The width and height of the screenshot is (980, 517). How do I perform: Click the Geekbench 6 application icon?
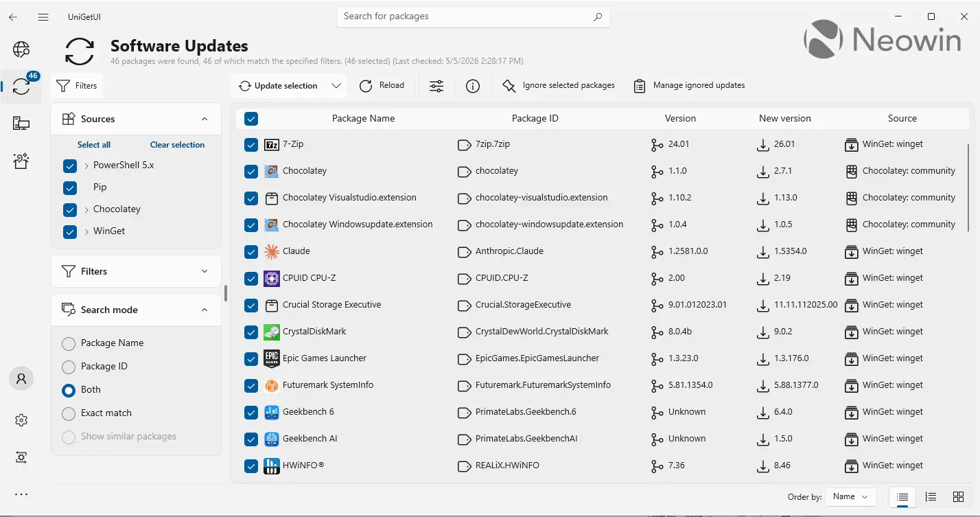click(x=272, y=412)
